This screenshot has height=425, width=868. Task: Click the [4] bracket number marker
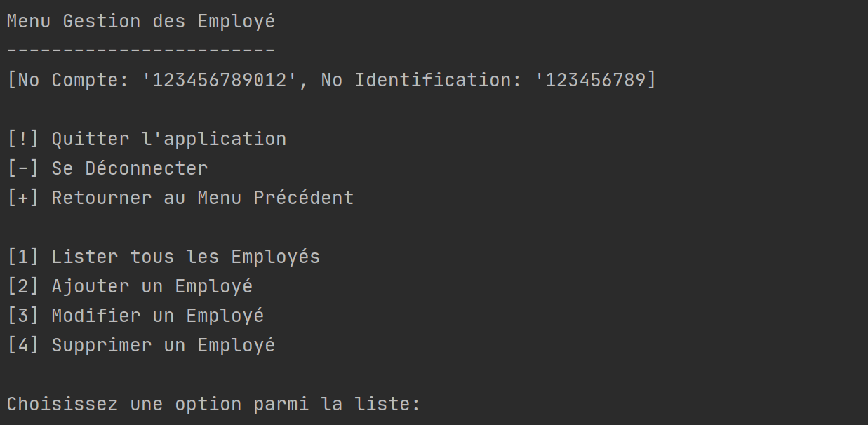pyautogui.click(x=23, y=345)
